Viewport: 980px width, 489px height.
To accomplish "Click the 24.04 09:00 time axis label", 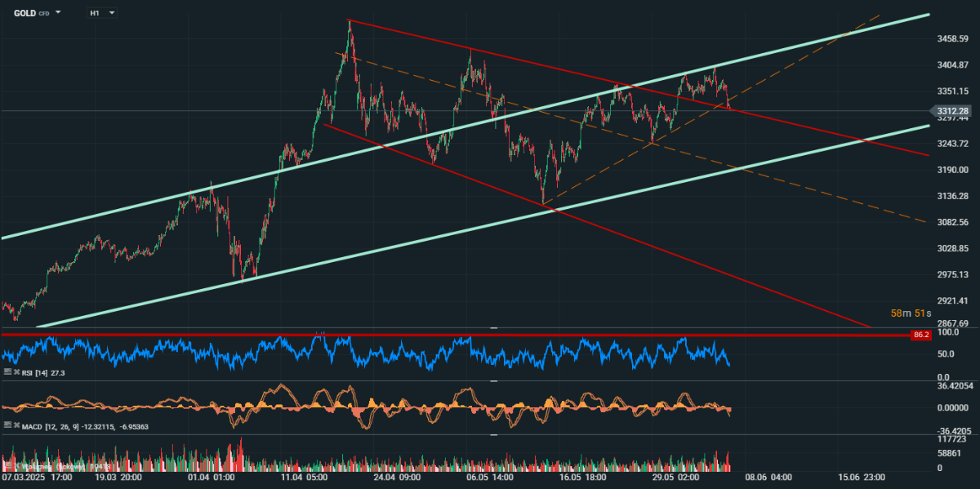I will tap(397, 477).
